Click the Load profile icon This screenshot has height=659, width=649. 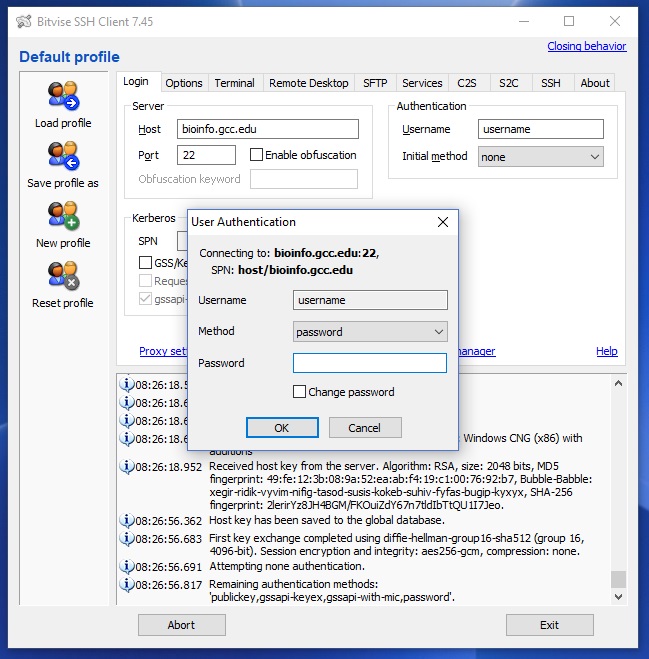pos(63,96)
